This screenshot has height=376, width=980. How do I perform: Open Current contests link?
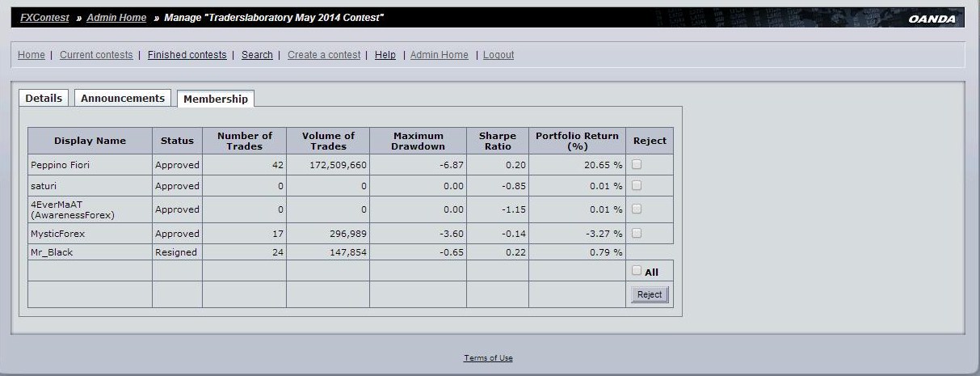click(x=96, y=55)
